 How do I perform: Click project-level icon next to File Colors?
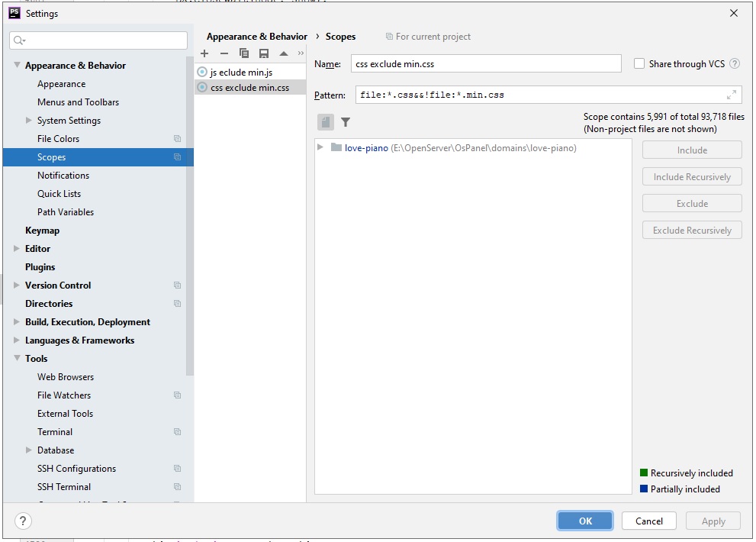(178, 139)
